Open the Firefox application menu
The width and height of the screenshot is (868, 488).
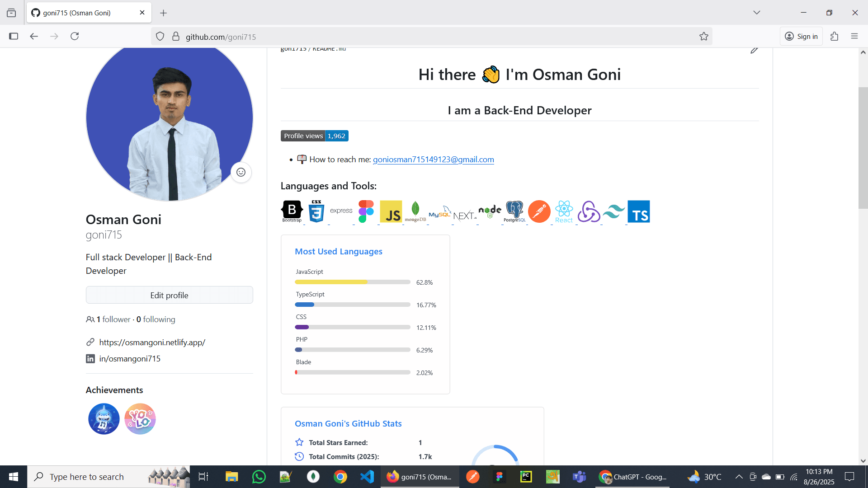(854, 37)
